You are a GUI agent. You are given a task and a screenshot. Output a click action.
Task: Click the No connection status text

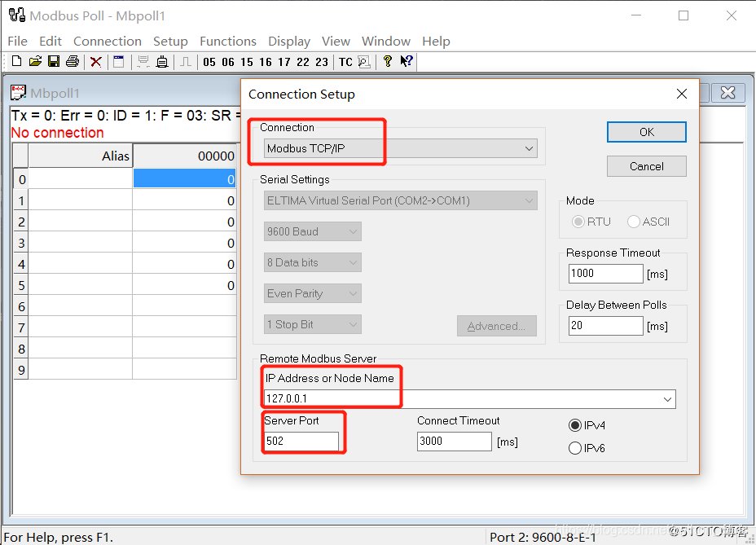(57, 133)
